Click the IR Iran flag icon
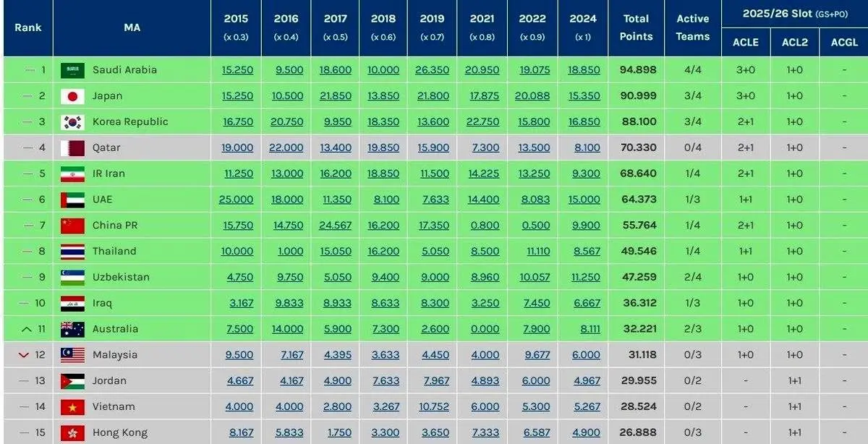The height and width of the screenshot is (444, 868). point(72,174)
